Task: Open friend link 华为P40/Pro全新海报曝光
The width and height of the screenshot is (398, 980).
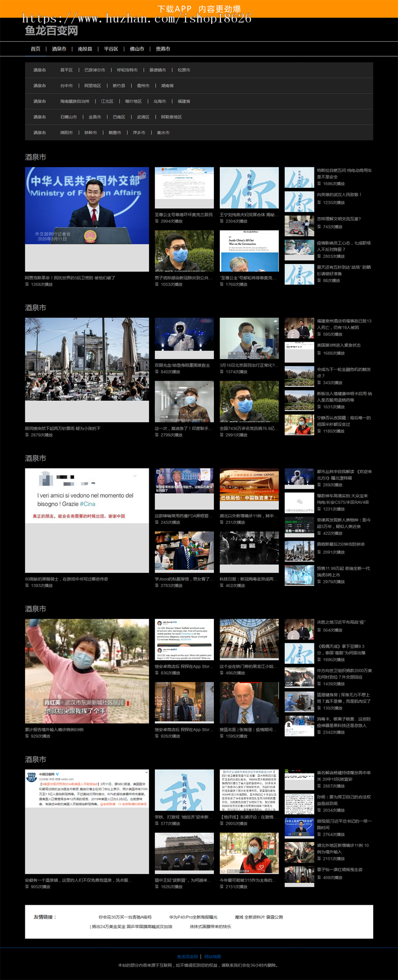Action: (193, 917)
